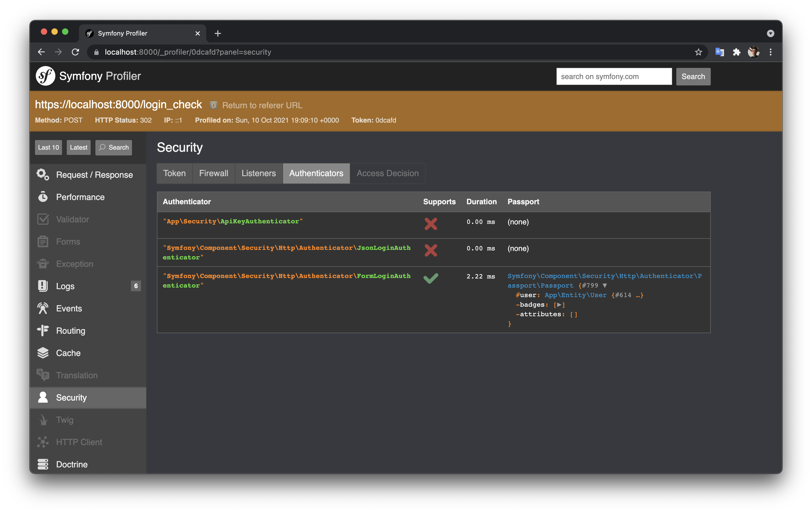Screen dimensions: 812x513
Task: Open the Doctrine database icon
Action: [43, 464]
